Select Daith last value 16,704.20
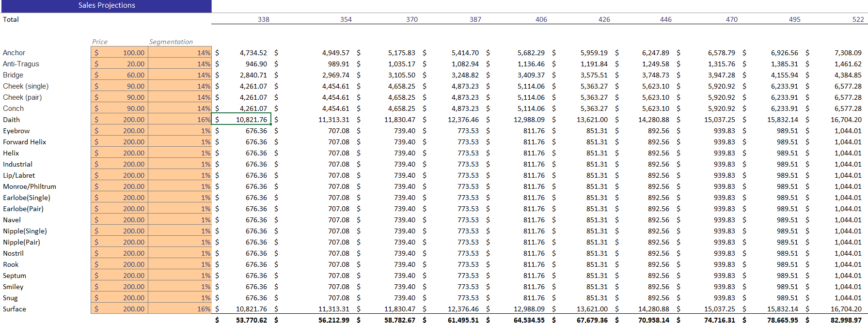The height and width of the screenshot is (323, 868). pos(846,120)
